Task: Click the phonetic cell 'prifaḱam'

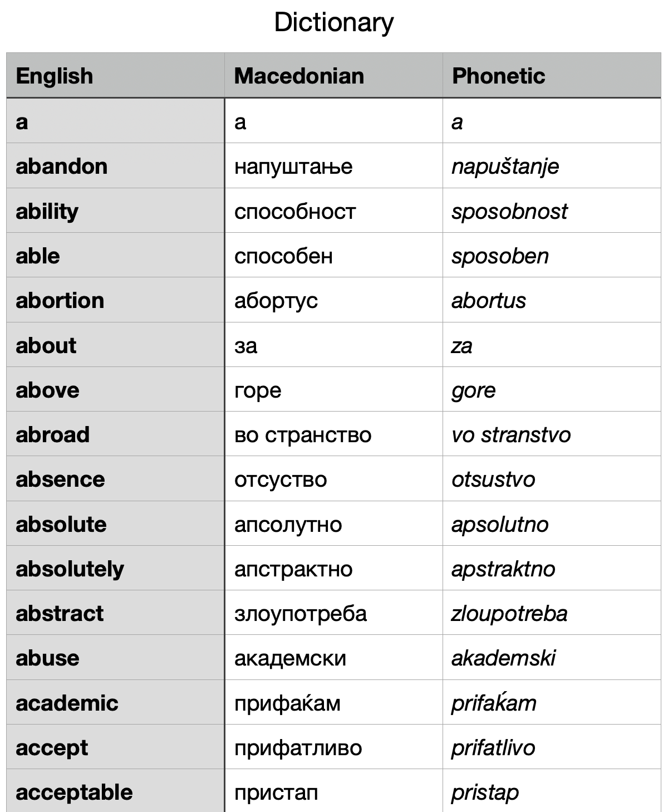Action: (x=494, y=703)
